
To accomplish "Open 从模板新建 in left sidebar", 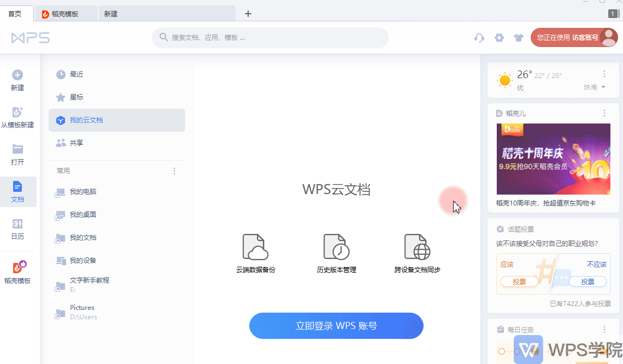I will pos(17,118).
